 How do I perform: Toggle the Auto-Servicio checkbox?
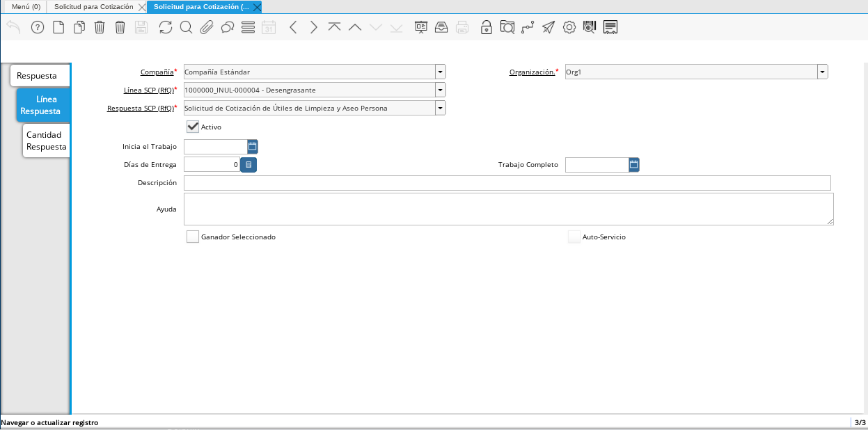pos(574,237)
